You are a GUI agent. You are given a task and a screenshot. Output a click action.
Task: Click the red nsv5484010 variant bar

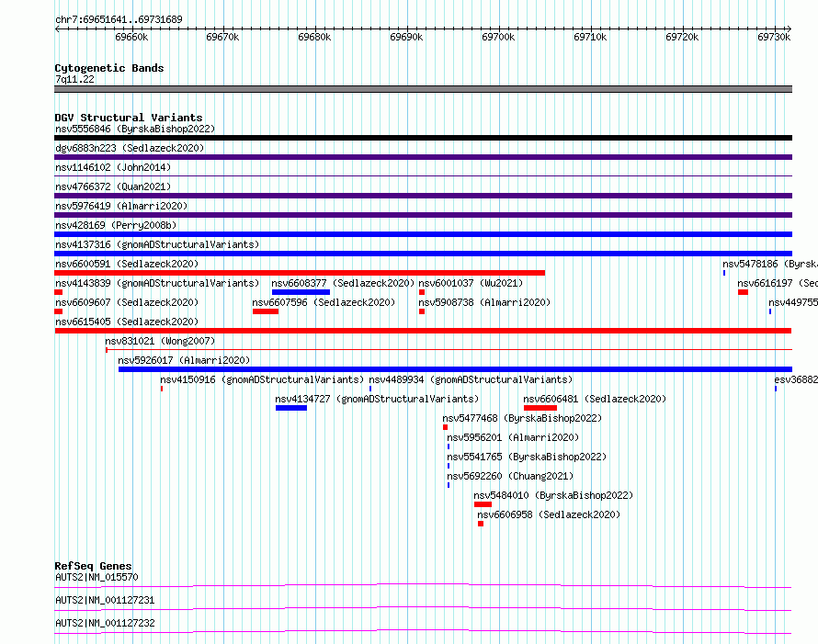point(483,504)
